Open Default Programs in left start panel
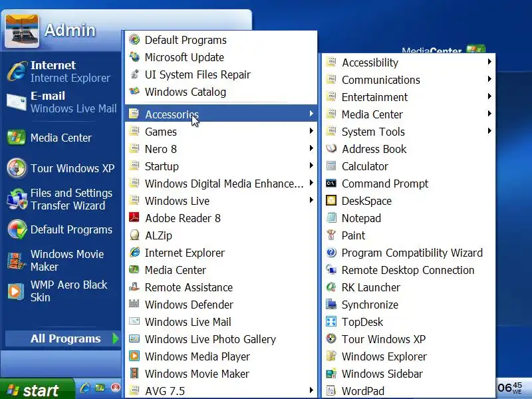 [61, 229]
